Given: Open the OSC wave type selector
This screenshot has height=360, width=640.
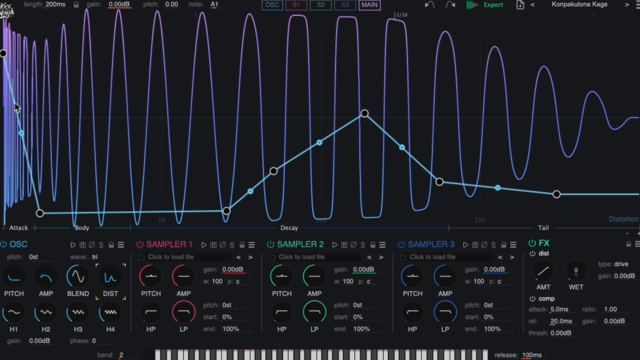Looking at the screenshot, I should point(95,257).
